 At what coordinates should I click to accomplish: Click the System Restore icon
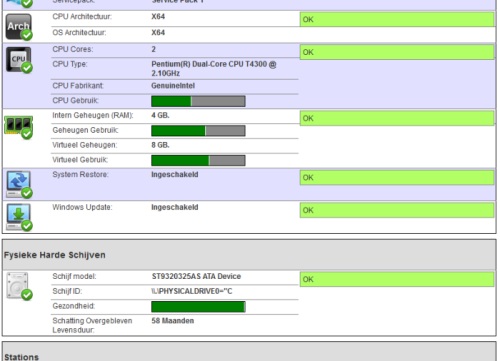[x=19, y=184]
